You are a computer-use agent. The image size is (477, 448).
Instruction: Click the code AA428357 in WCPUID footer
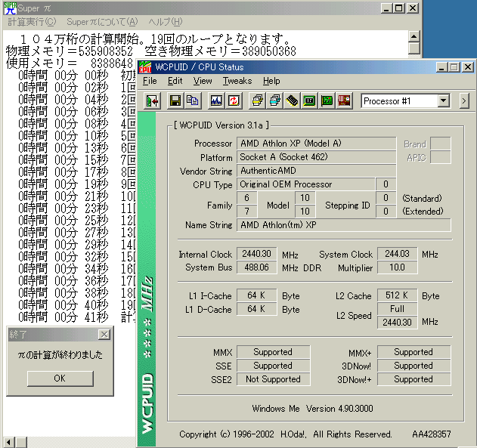click(x=432, y=434)
